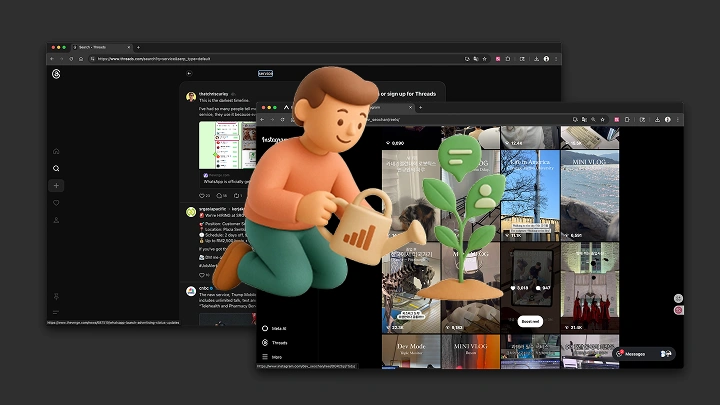Open downloads in Threads browser toolbar

point(536,59)
